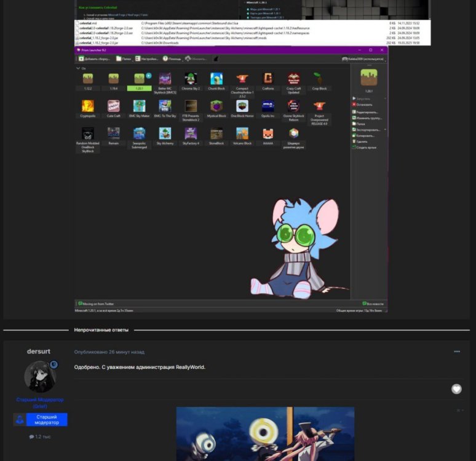Click the large 1.20.1 side panel icon
This screenshot has height=461, width=476.
369,77
